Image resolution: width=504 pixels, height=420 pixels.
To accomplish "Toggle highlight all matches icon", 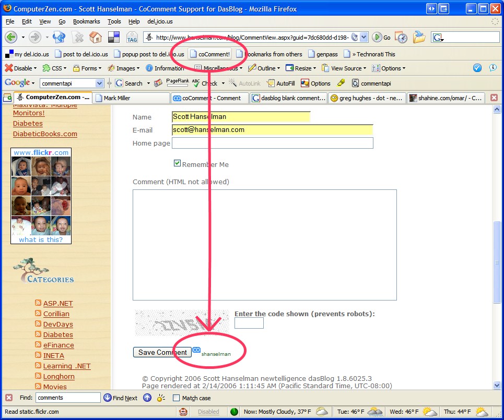I will click(x=161, y=398).
